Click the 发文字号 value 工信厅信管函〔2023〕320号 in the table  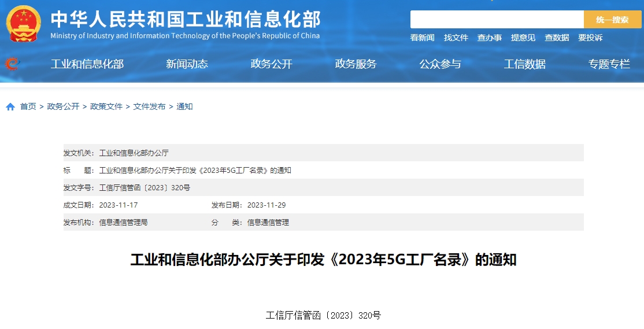[x=145, y=188]
